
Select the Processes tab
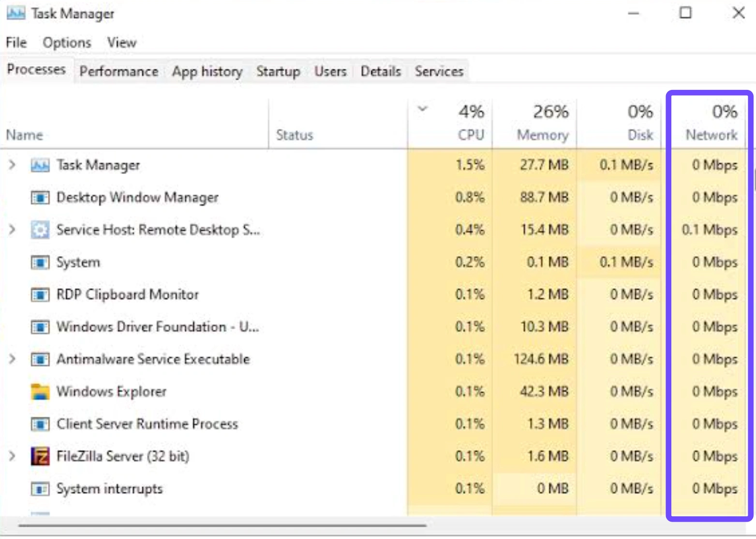pos(36,70)
